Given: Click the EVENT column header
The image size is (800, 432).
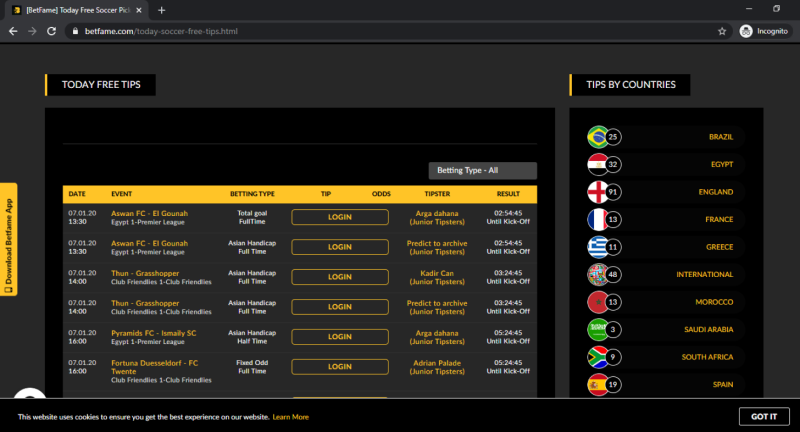Looking at the screenshot, I should [121, 194].
